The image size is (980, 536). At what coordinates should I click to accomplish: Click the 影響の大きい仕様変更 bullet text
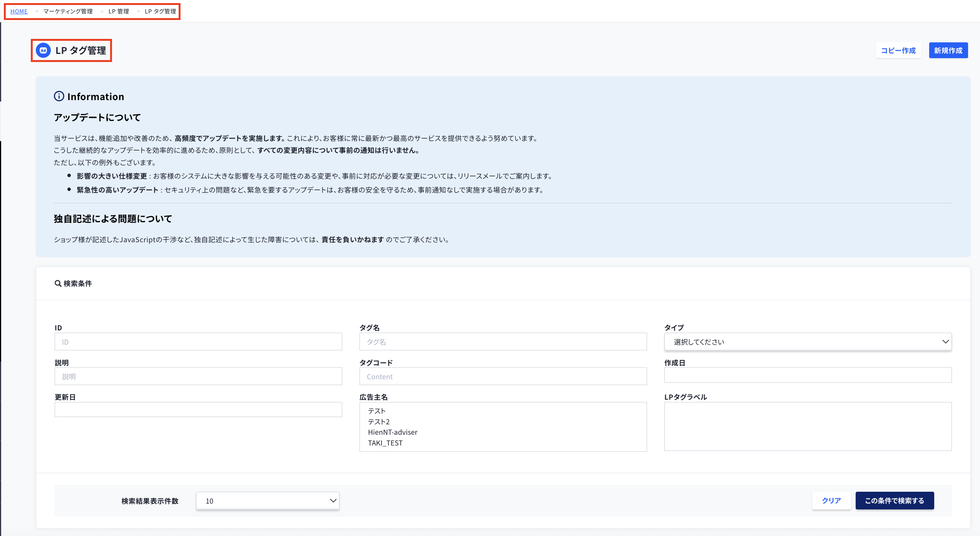tap(112, 176)
